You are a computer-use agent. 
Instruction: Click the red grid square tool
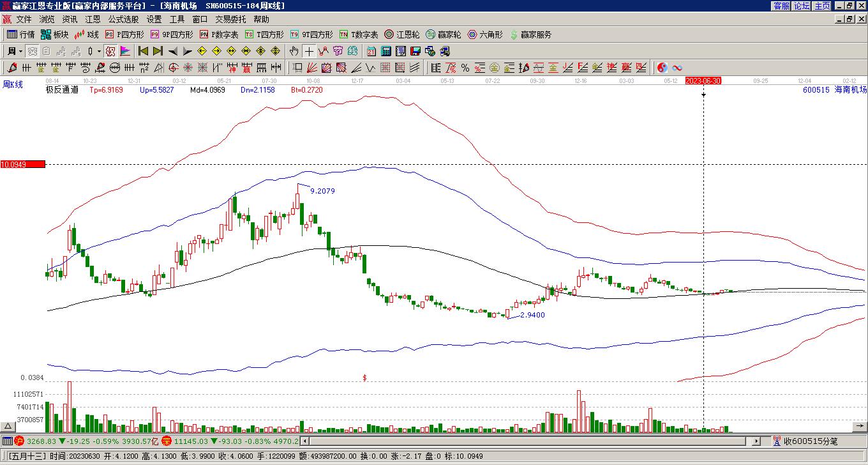pos(385,68)
